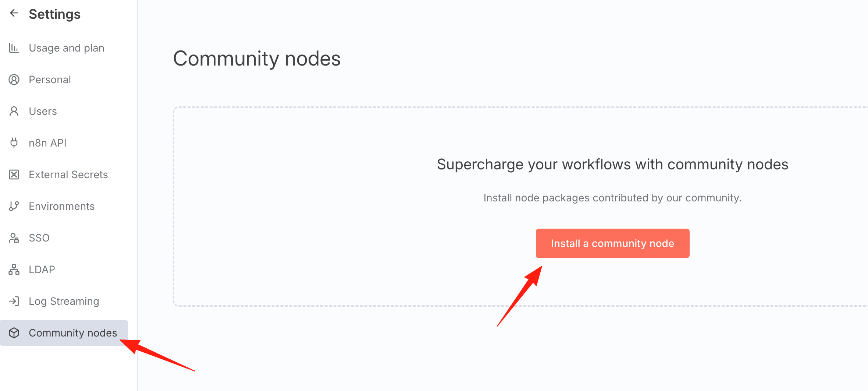The image size is (868, 391).
Task: Select Community nodes in sidebar
Action: tap(64, 333)
